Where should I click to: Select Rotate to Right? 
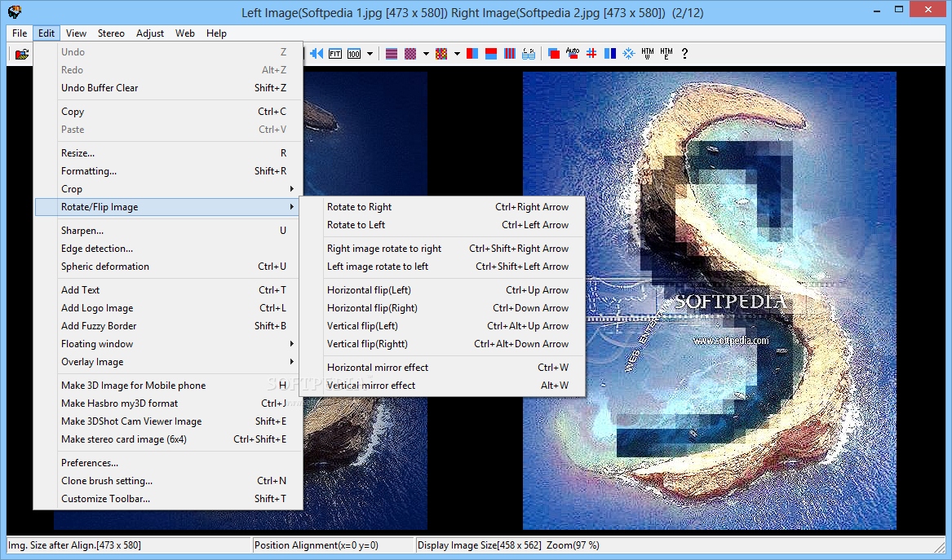coord(443,207)
